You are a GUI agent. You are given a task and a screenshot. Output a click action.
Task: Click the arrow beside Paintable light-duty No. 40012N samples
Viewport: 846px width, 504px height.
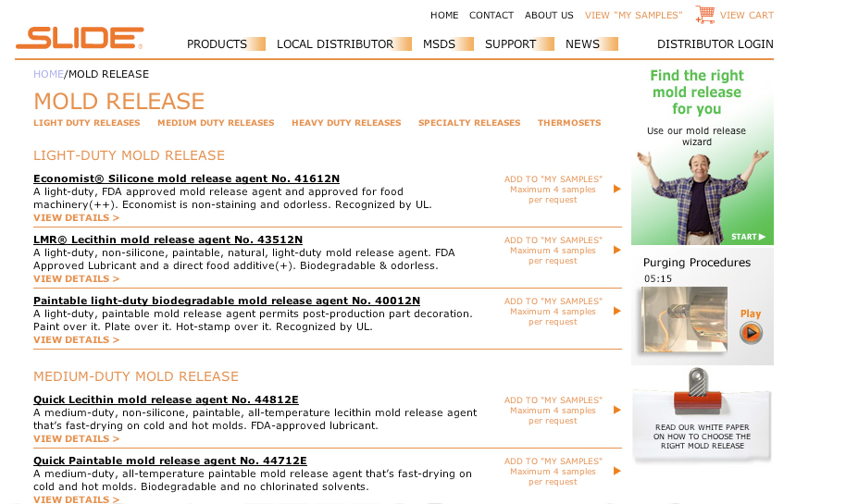point(617,311)
